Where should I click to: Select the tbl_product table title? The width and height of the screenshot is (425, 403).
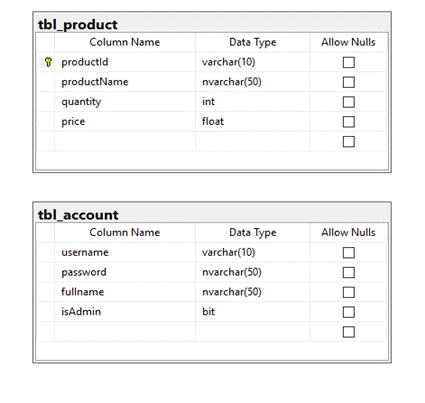[x=77, y=25]
